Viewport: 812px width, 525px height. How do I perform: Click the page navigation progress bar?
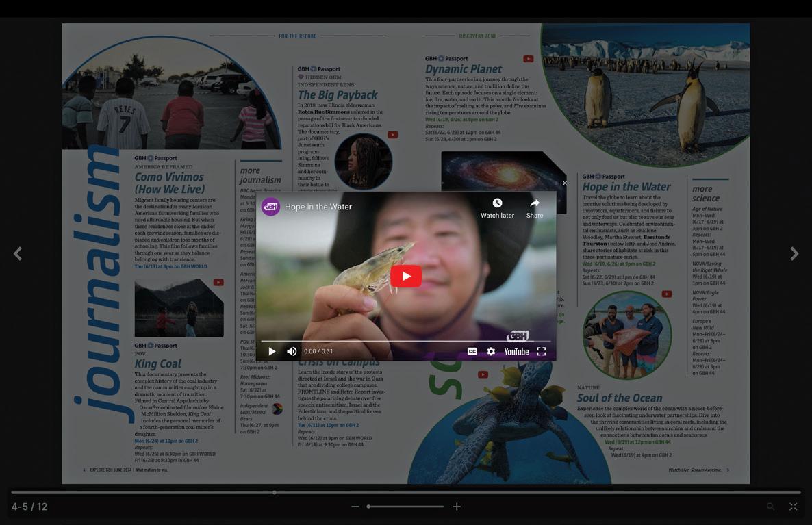406,492
